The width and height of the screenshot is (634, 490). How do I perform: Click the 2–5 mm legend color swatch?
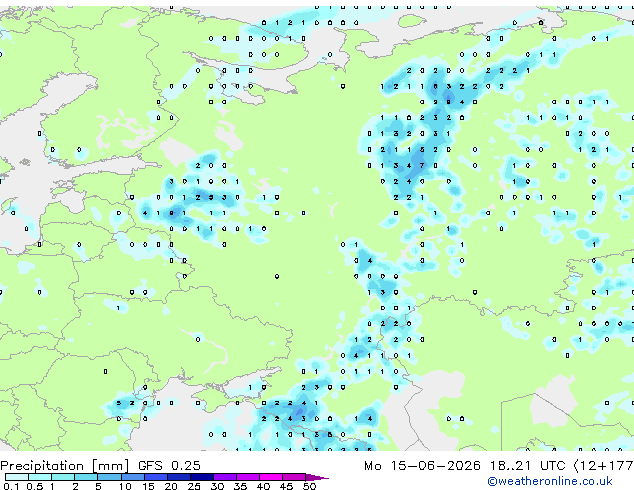pos(86,477)
